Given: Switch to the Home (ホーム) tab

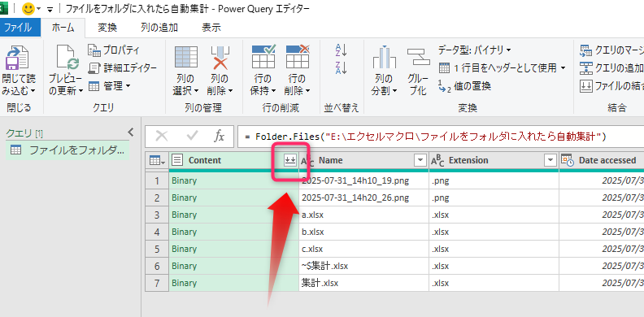Looking at the screenshot, I should tap(63, 28).
